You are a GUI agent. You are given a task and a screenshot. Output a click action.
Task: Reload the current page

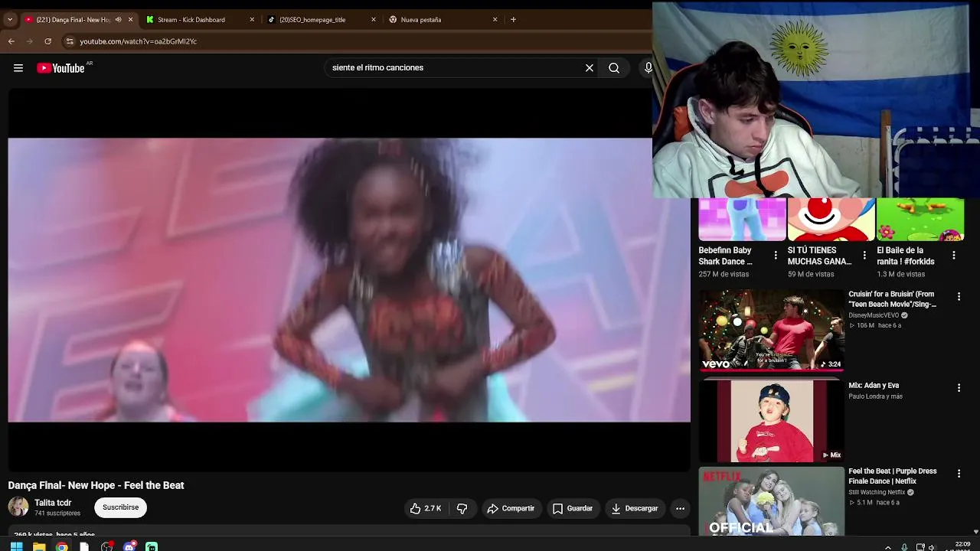point(48,41)
